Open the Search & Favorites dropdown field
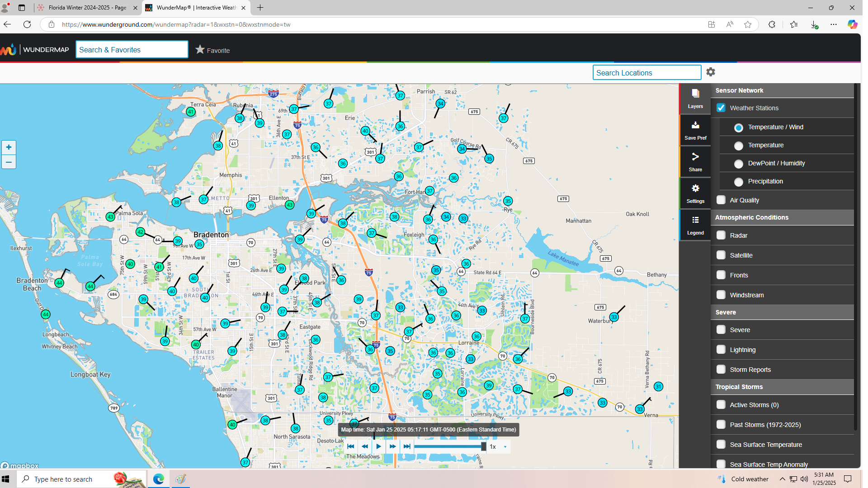This screenshot has width=868, height=488. click(x=132, y=50)
